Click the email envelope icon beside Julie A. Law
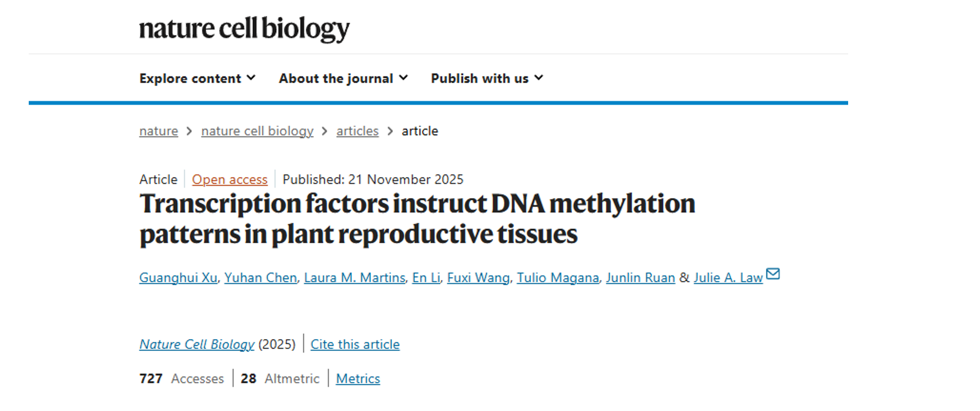Screen dimensions: 980x411 pos(773,274)
